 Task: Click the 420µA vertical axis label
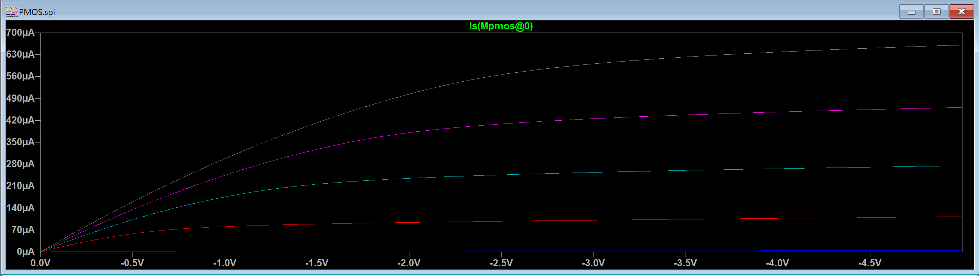tap(20, 120)
